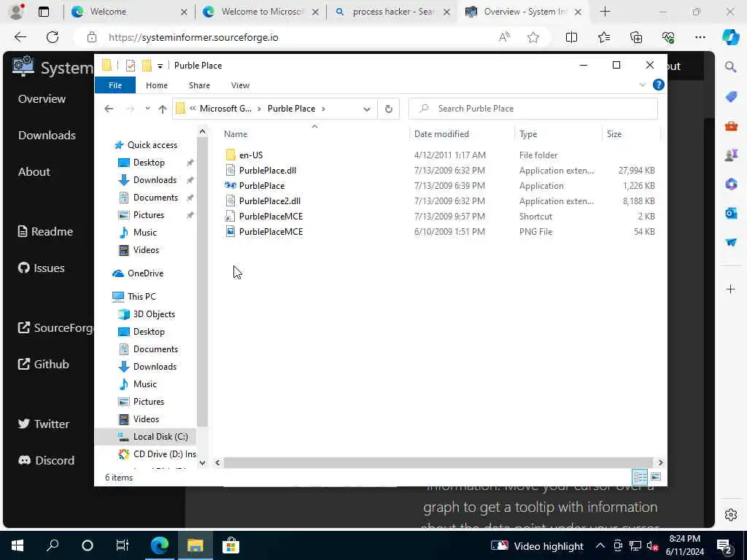The image size is (747, 560).
Task: Switch to details view layout icon
Action: click(639, 477)
